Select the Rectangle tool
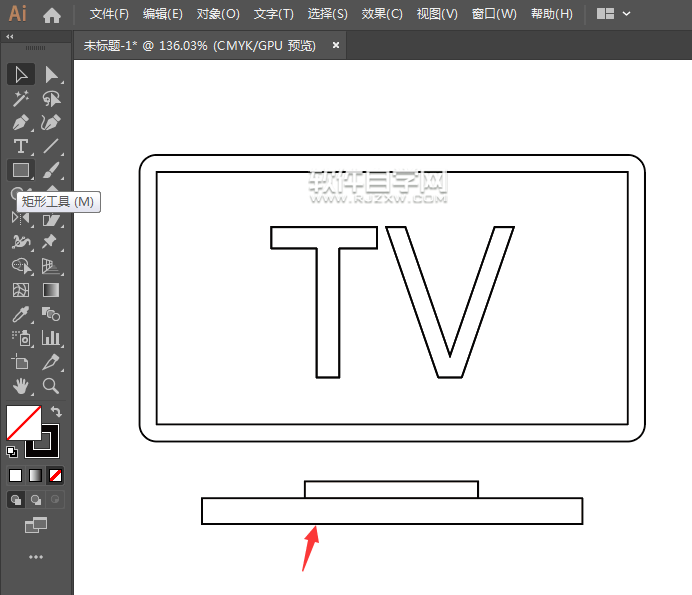Screen dimensions: 692x595 point(20,170)
